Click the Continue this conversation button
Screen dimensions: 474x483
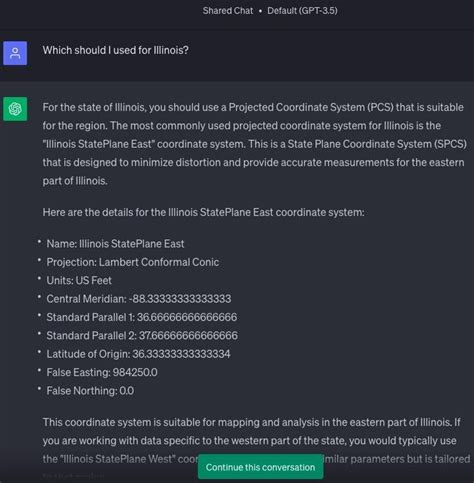point(260,467)
